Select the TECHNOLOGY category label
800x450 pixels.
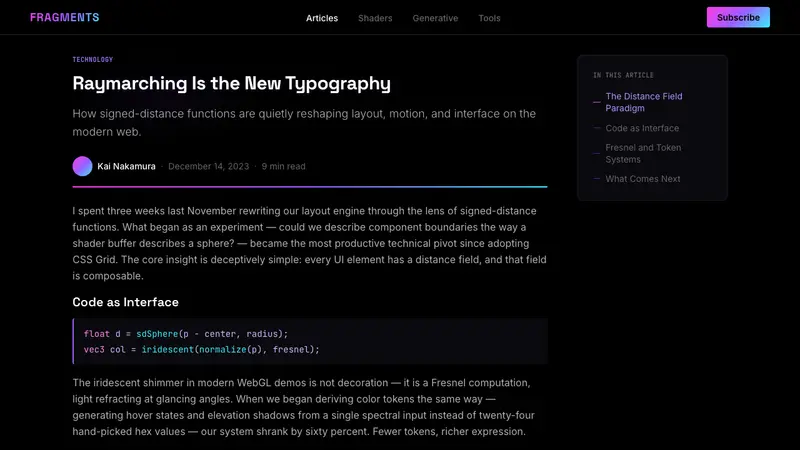(x=93, y=60)
